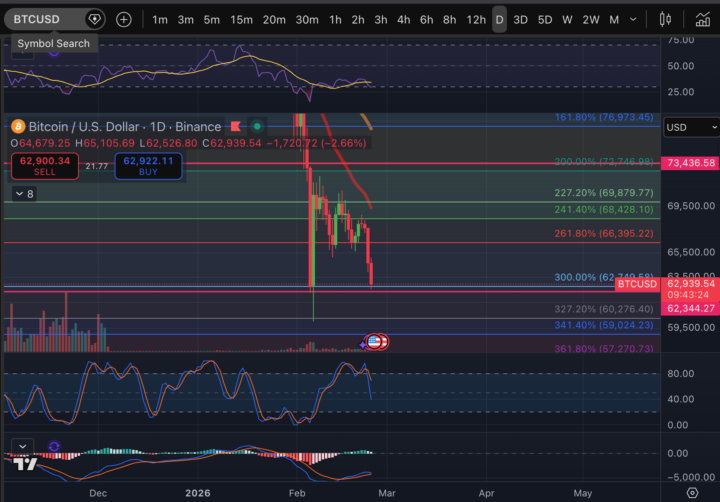Switch to the W weekly interval
Image resolution: width=720 pixels, height=502 pixels.
click(567, 20)
